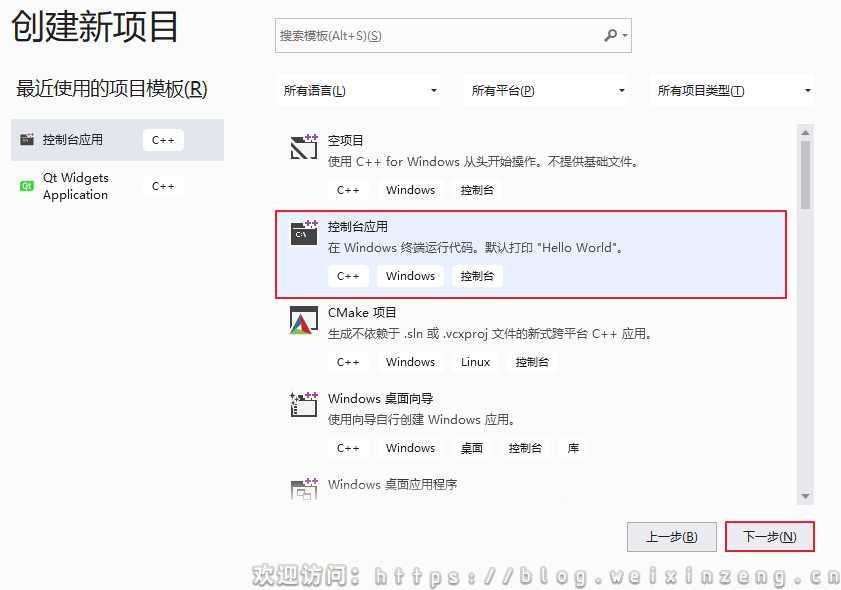Click the Hello World description text
Image resolution: width=841 pixels, height=590 pixels.
click(x=476, y=247)
